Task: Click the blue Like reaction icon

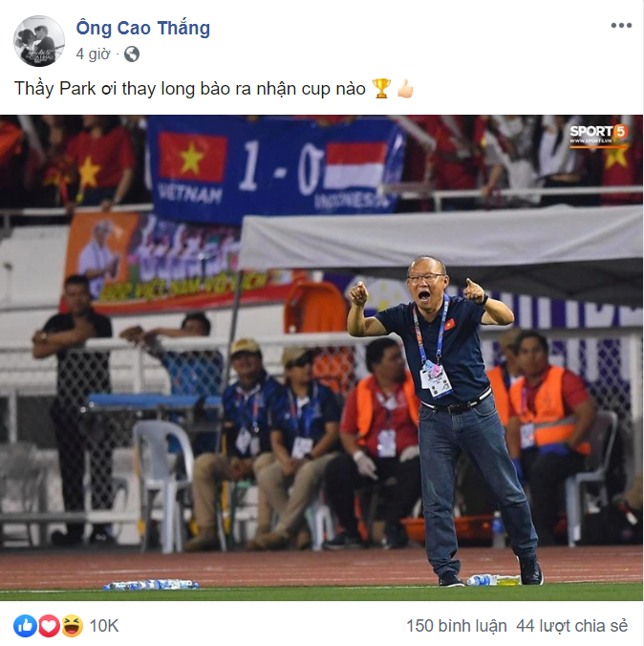Action: pyautogui.click(x=25, y=625)
